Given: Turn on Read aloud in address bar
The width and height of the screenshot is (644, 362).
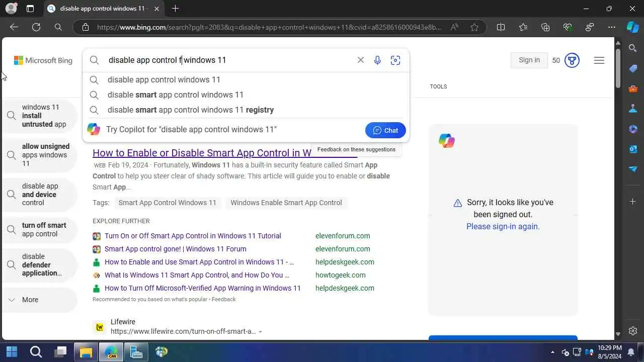Looking at the screenshot, I should (454, 27).
